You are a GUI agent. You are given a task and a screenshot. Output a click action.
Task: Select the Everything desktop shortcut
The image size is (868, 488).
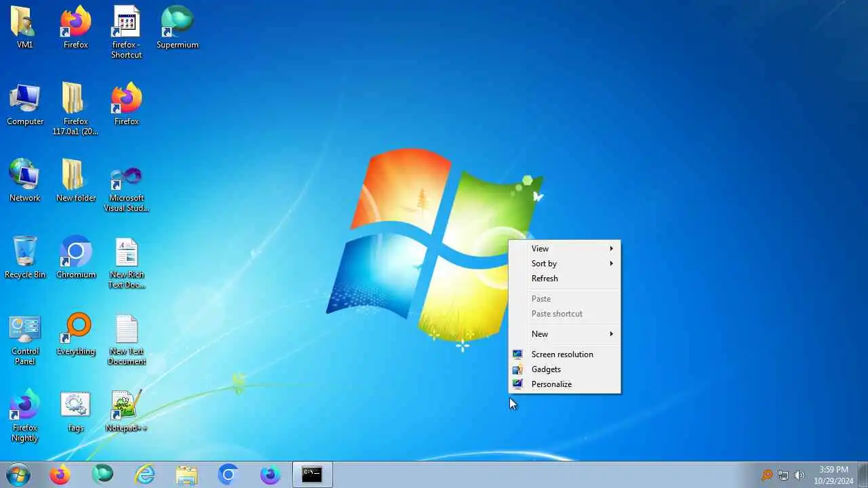click(x=75, y=334)
